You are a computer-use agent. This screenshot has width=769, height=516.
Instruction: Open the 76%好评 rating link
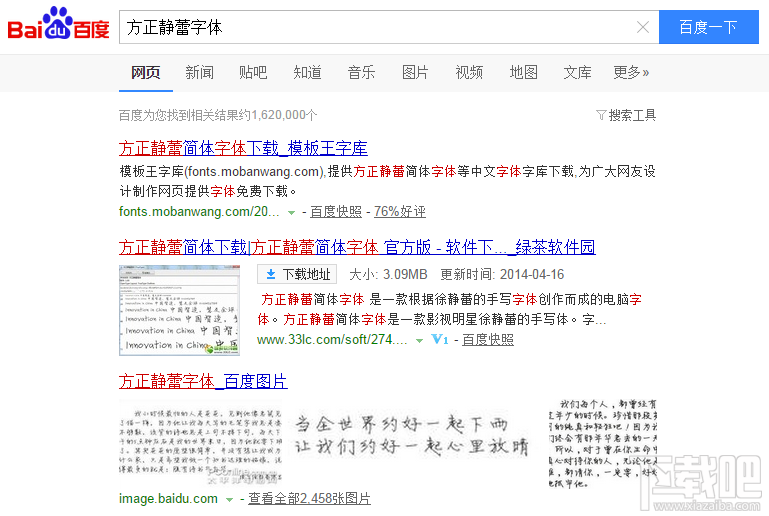pos(400,211)
